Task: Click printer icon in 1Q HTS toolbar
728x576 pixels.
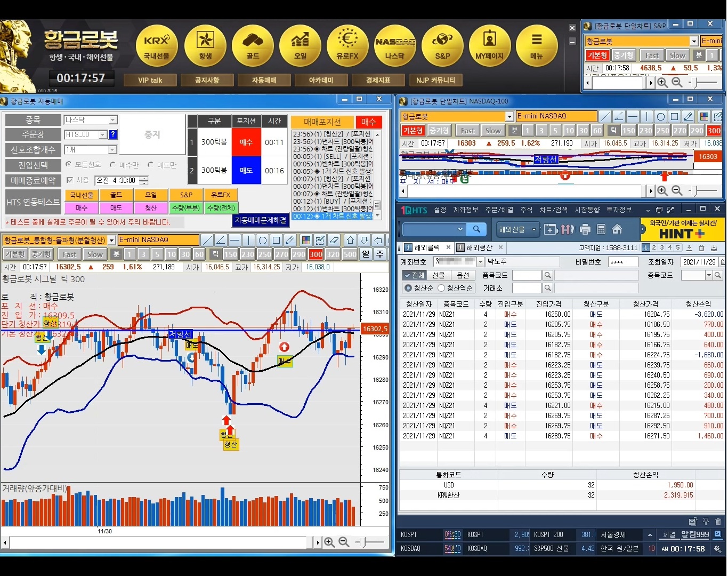Action: click(x=585, y=229)
